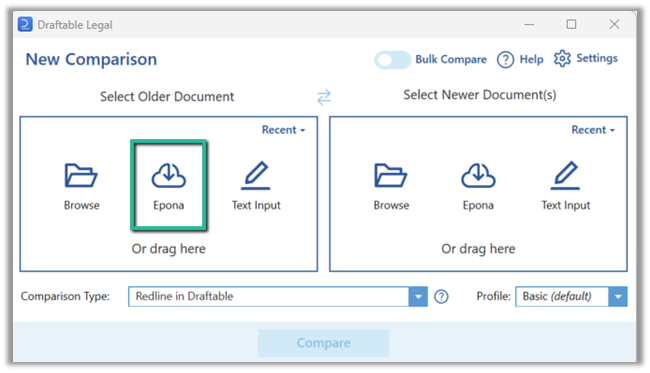
Task: Click the Compare button
Action: click(x=323, y=343)
